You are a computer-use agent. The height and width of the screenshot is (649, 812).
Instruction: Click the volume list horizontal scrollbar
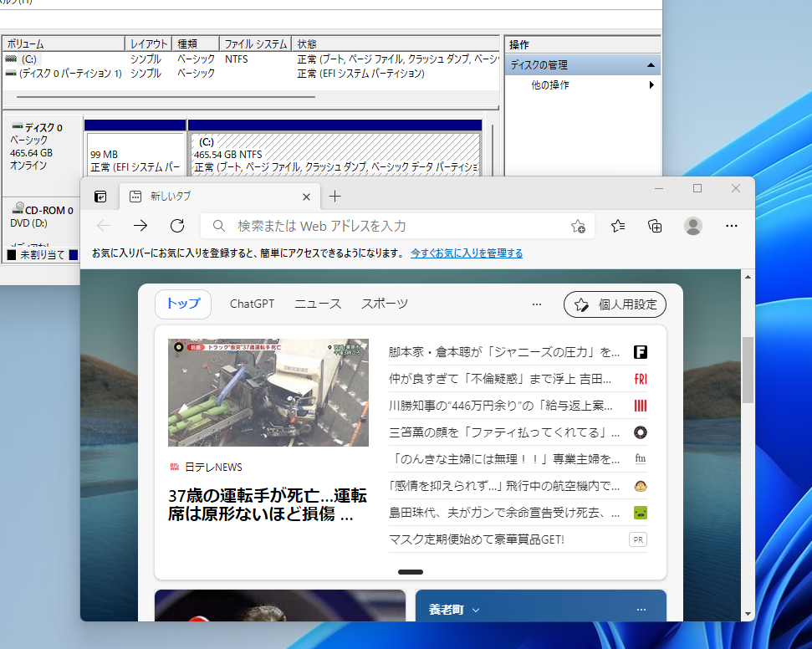click(166, 97)
